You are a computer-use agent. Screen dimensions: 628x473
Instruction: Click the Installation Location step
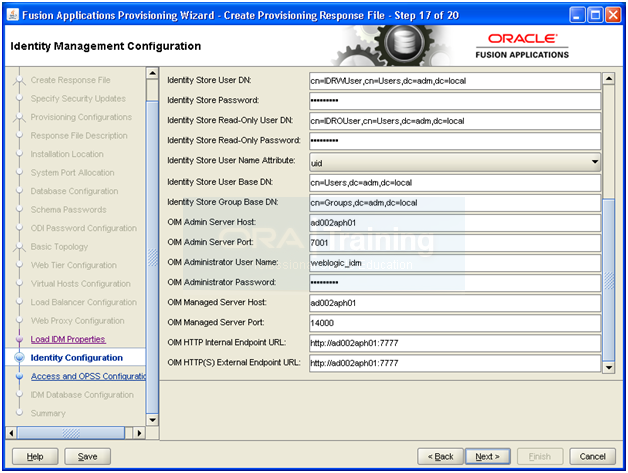(x=67, y=154)
